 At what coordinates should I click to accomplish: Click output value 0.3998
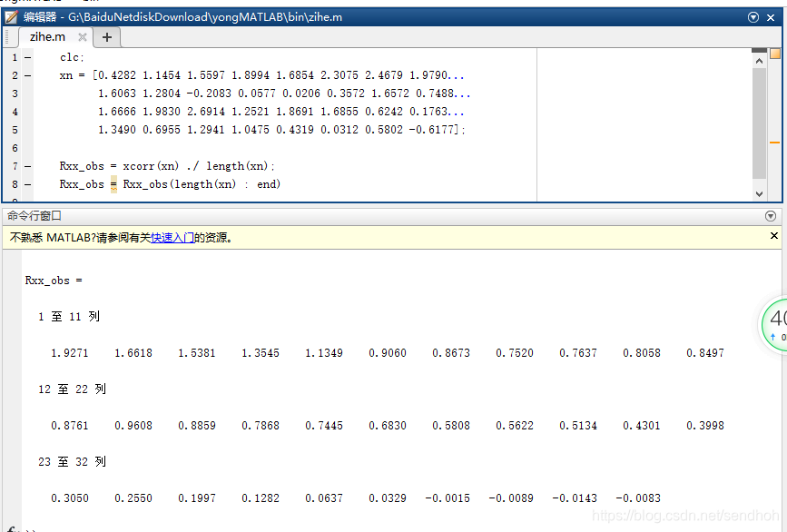pos(705,426)
